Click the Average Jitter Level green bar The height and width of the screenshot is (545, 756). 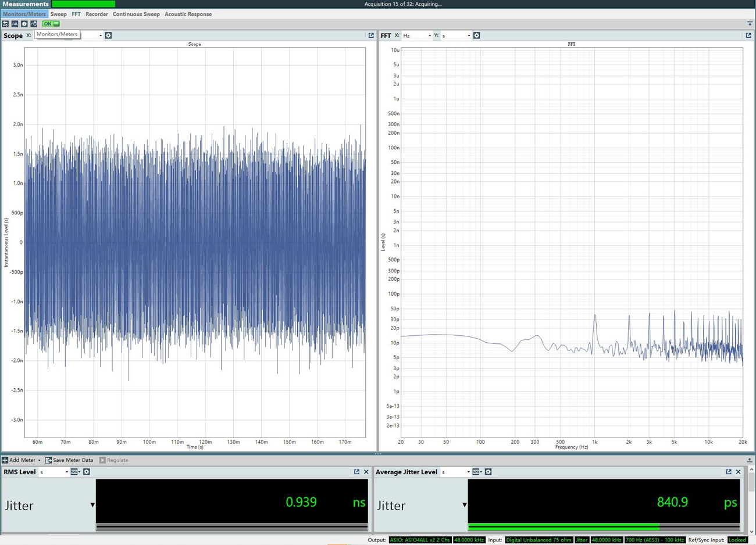(563, 527)
